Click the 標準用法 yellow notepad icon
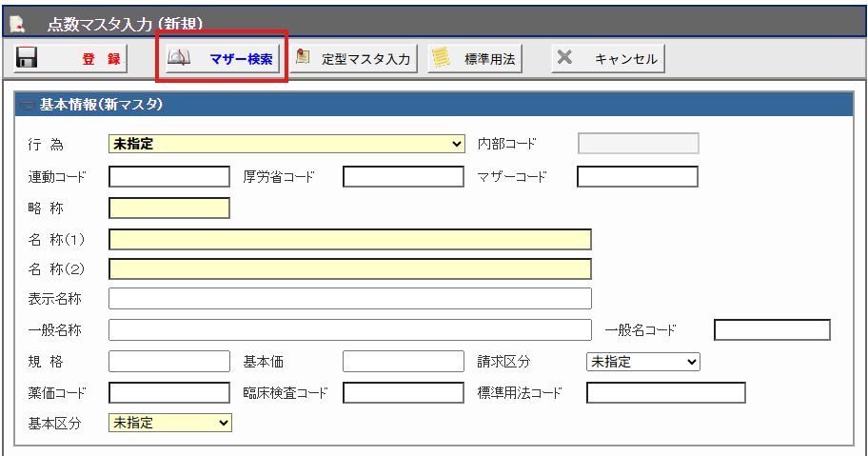The image size is (868, 456). point(440,58)
